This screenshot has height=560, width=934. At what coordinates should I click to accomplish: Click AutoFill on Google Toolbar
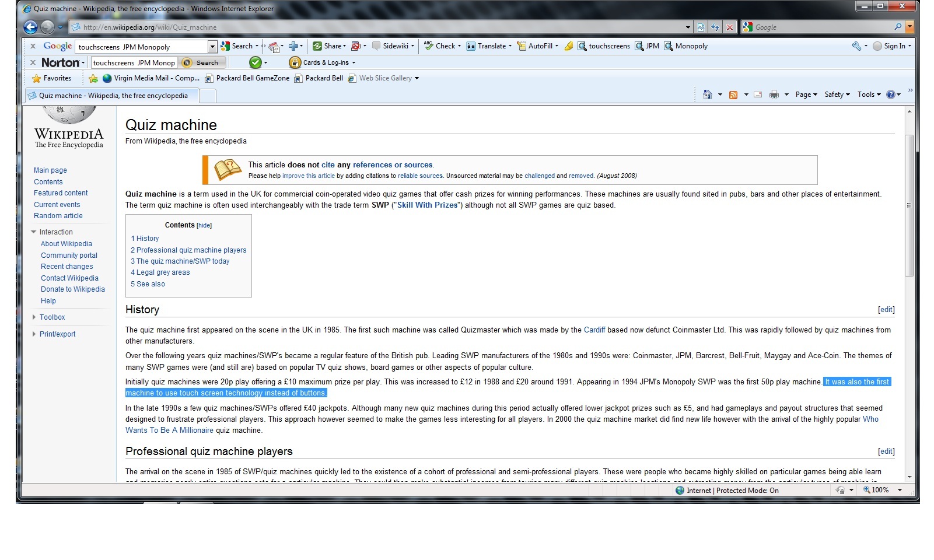coord(538,46)
